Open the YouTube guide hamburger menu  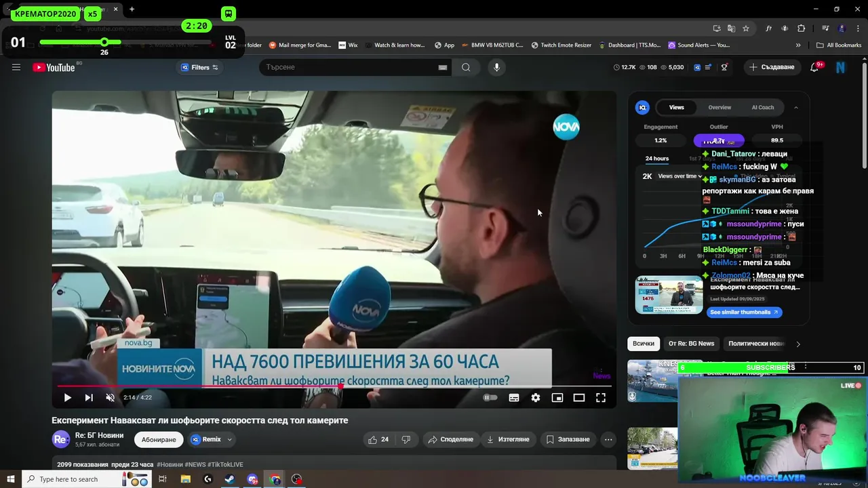click(16, 67)
